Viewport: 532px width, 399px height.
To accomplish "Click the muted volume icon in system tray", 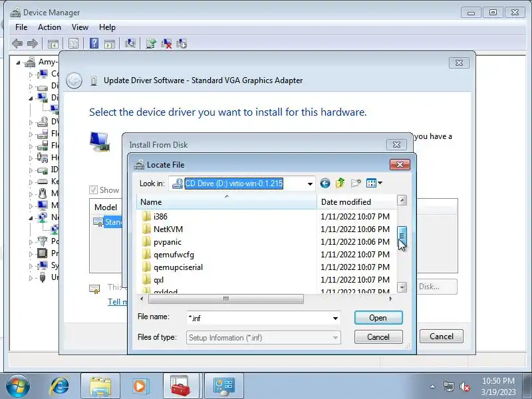I will point(464,386).
